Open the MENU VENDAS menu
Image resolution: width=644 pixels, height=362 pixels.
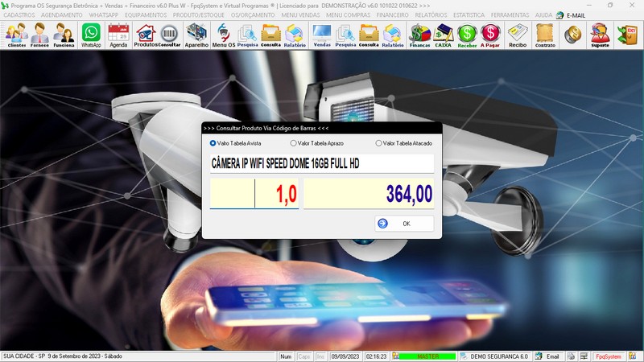[300, 14]
